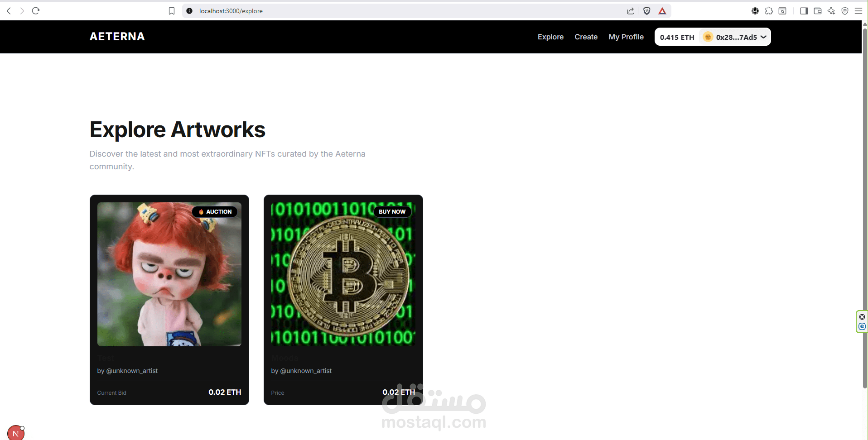The width and height of the screenshot is (868, 440).
Task: Open the Explore navigation item
Action: click(x=550, y=37)
